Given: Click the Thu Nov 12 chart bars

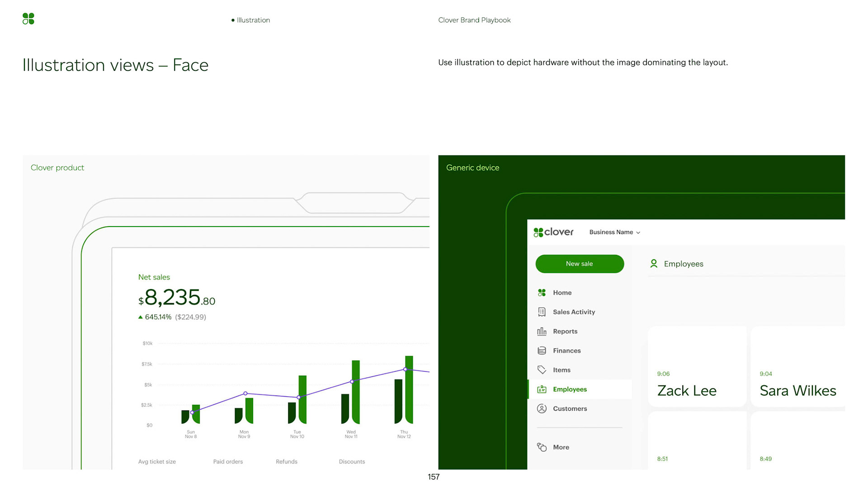Looking at the screenshot, I should [404, 390].
